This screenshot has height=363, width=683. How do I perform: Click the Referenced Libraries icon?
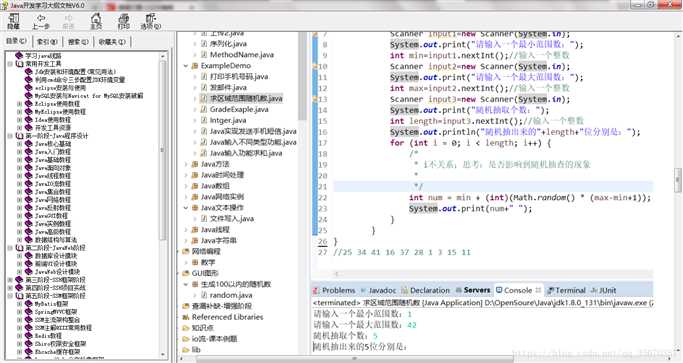click(186, 317)
